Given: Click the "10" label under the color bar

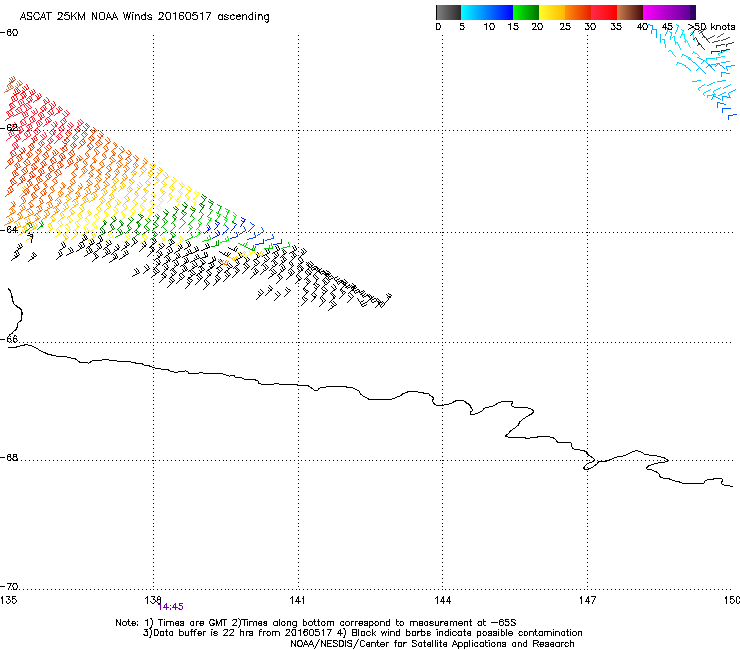Looking at the screenshot, I should pos(489,27).
